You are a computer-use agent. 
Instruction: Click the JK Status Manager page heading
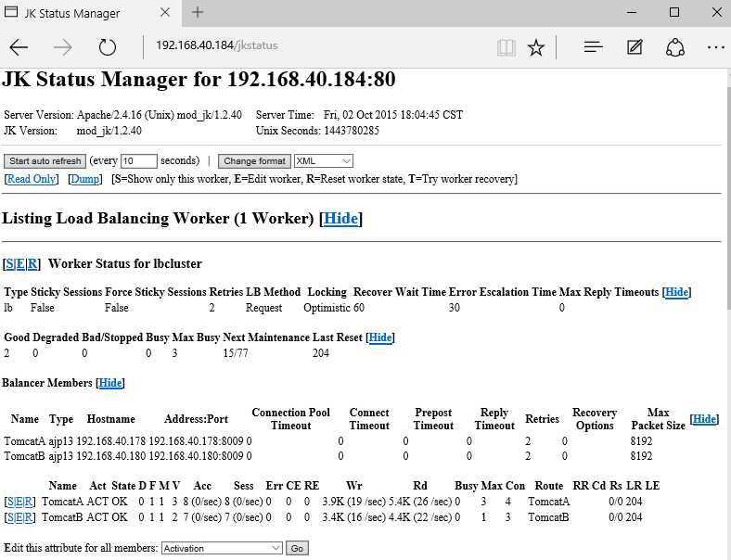pyautogui.click(x=199, y=79)
